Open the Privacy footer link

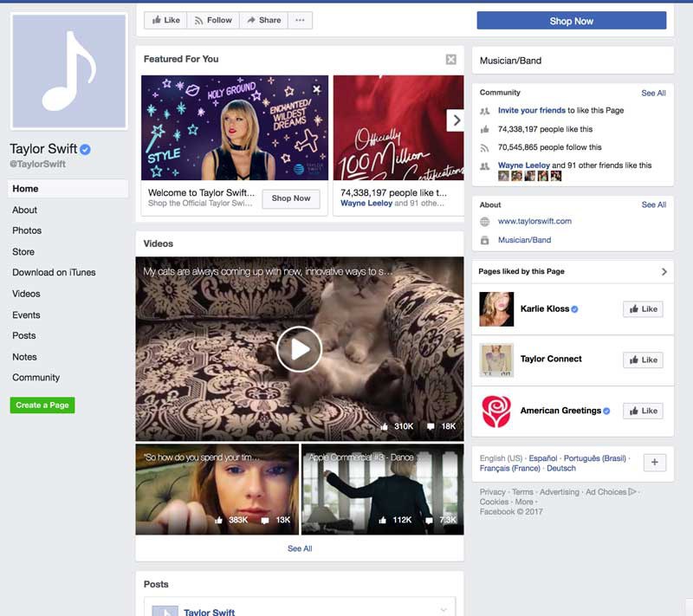pos(492,492)
